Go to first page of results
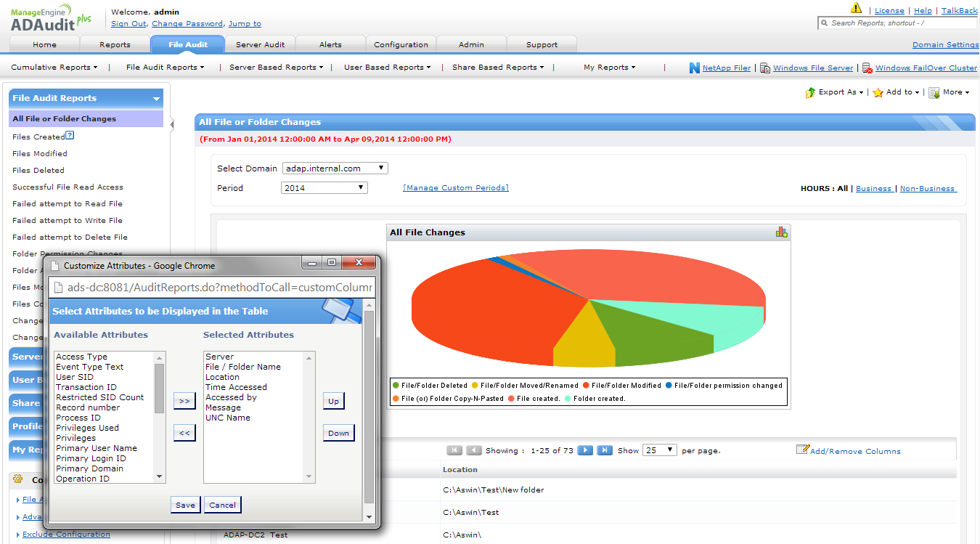 [454, 450]
